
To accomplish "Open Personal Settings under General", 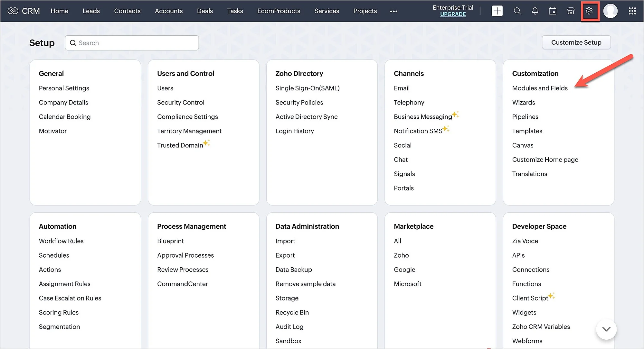I will point(64,88).
